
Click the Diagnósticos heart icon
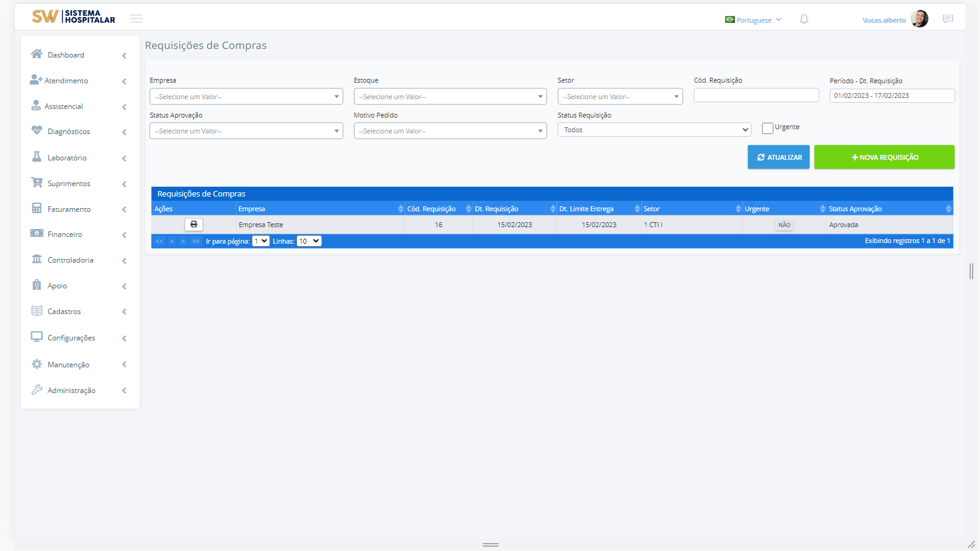click(x=37, y=131)
